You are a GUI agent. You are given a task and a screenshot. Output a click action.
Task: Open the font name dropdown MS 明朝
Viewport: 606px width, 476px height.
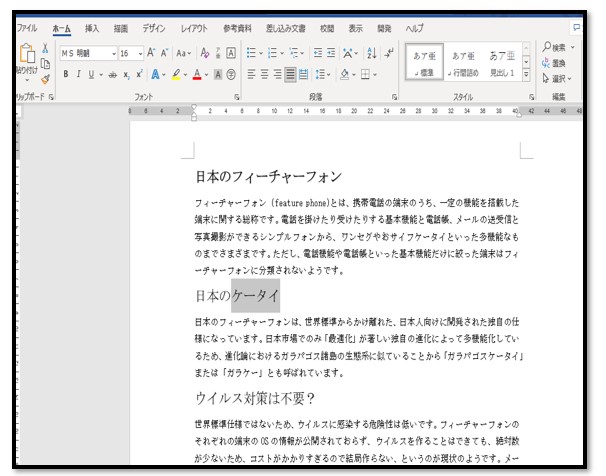tap(114, 54)
